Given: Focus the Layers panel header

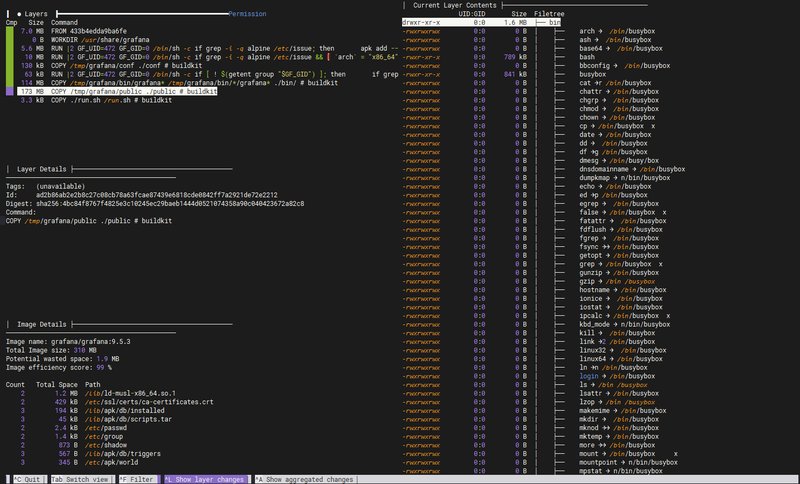Looking at the screenshot, I should pos(36,13).
